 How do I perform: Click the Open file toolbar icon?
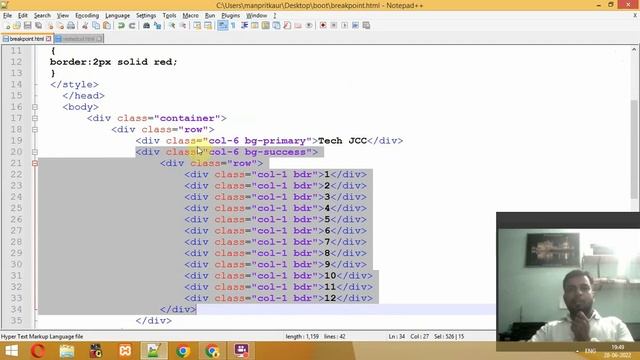coord(17,26)
